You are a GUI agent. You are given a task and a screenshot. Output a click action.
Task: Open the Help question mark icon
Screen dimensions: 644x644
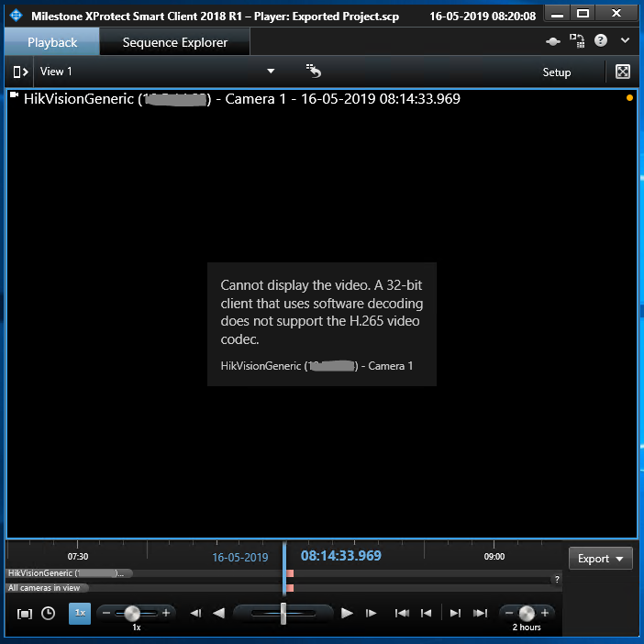601,41
